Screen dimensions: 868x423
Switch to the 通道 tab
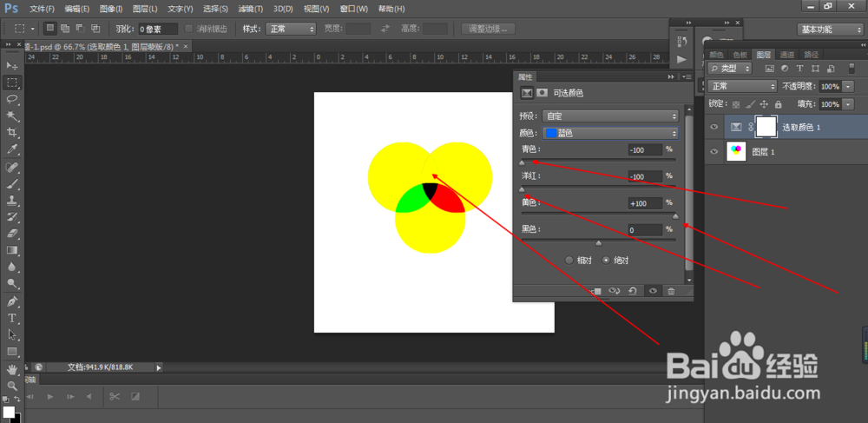coord(787,54)
